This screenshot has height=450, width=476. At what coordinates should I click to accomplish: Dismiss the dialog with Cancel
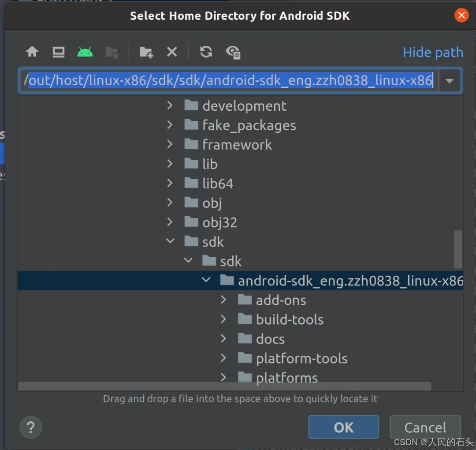(425, 427)
